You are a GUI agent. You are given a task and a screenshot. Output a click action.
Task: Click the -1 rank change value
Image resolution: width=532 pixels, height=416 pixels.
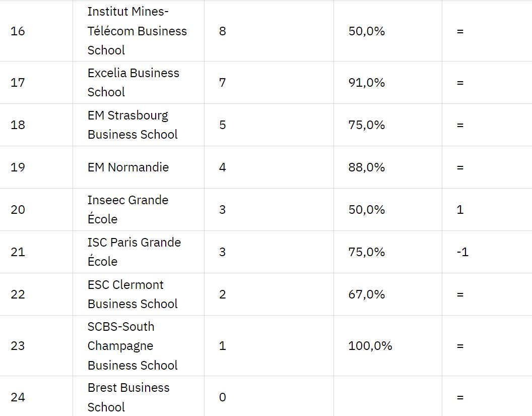coord(462,252)
